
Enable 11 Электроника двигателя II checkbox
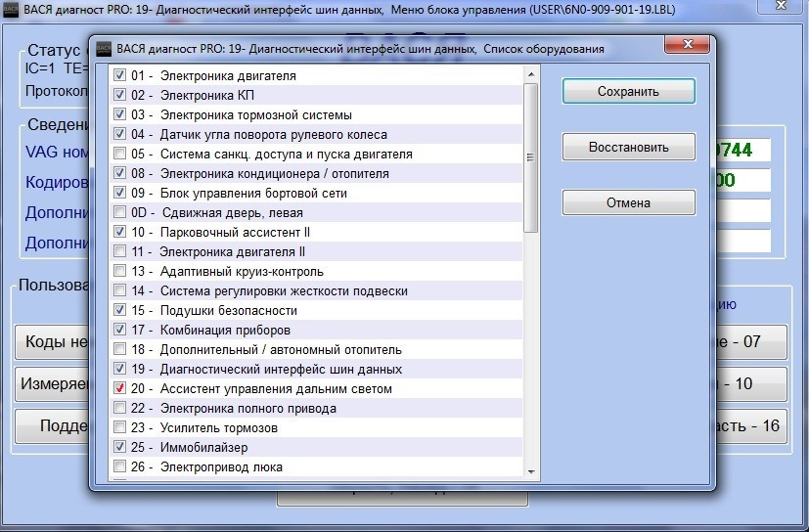[119, 251]
